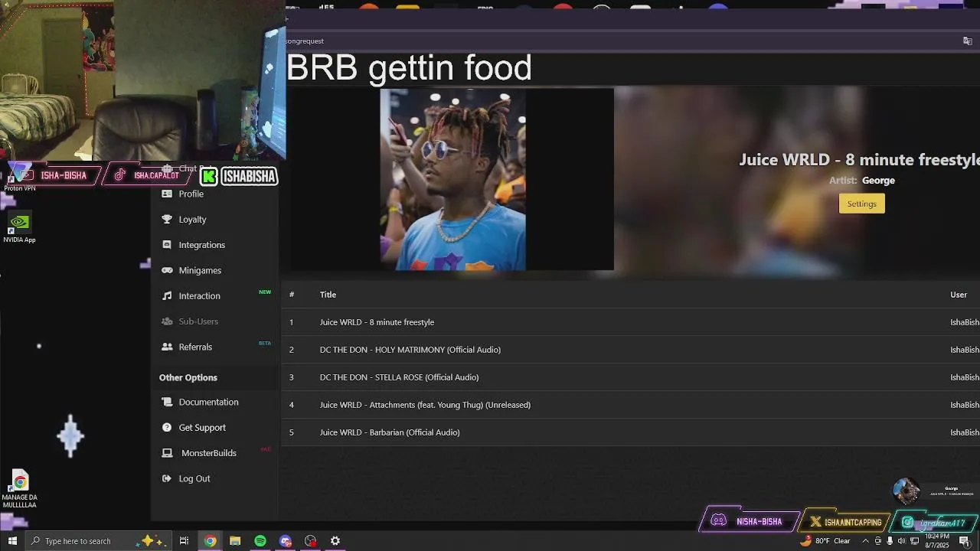Select row "Juice WRLD - 8 minute freestyle"

[630, 322]
